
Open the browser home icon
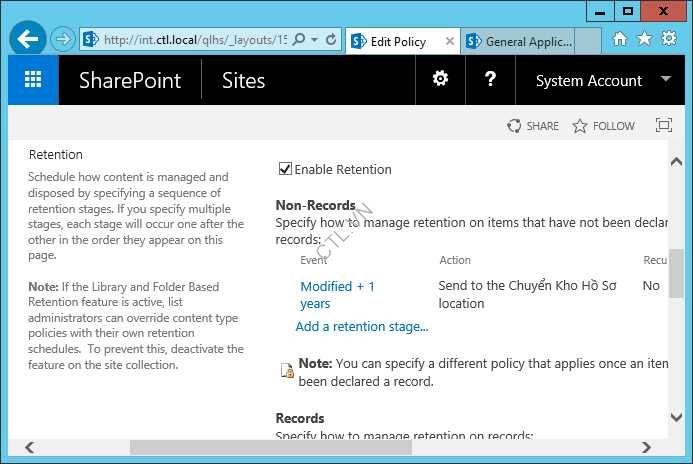[x=620, y=39]
